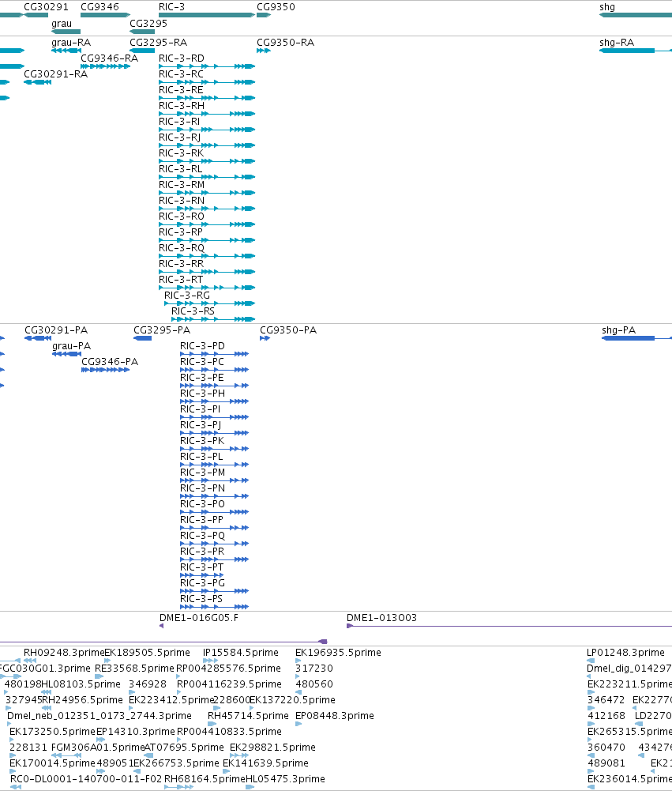Click the CG3295-RA transcript label
Viewport: 672px width, 791px height.
(x=158, y=43)
